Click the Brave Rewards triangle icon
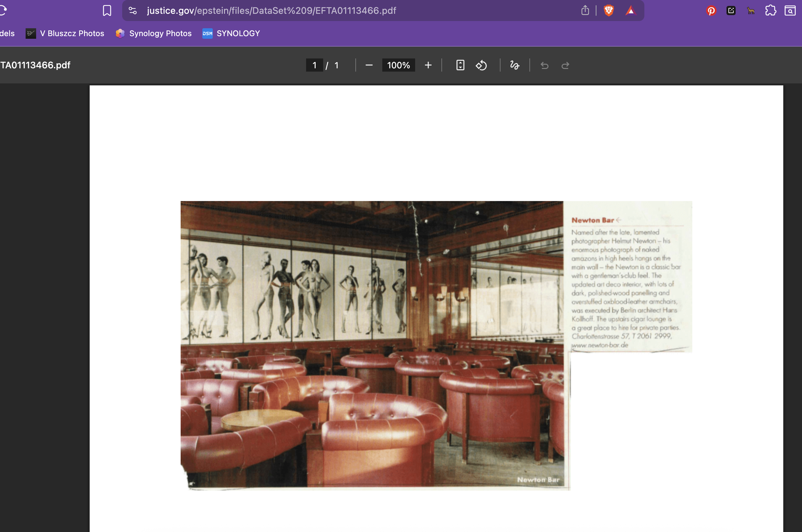 tap(630, 11)
